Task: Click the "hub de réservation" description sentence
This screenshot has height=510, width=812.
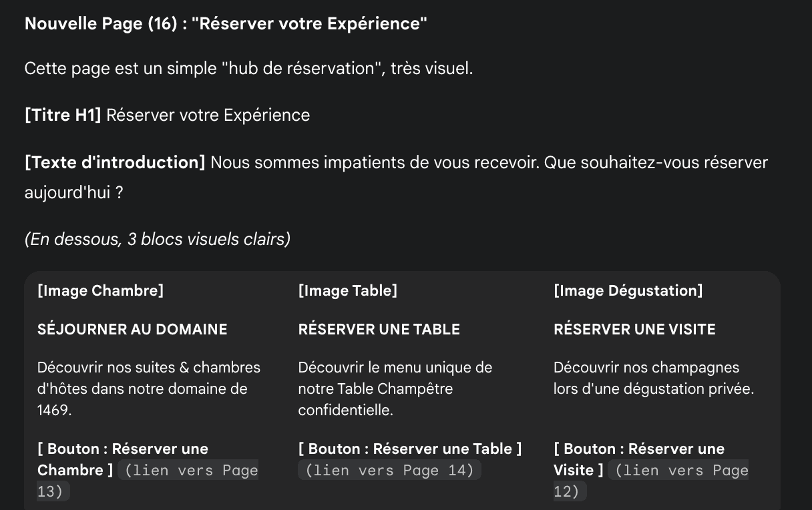Action: pyautogui.click(x=248, y=68)
